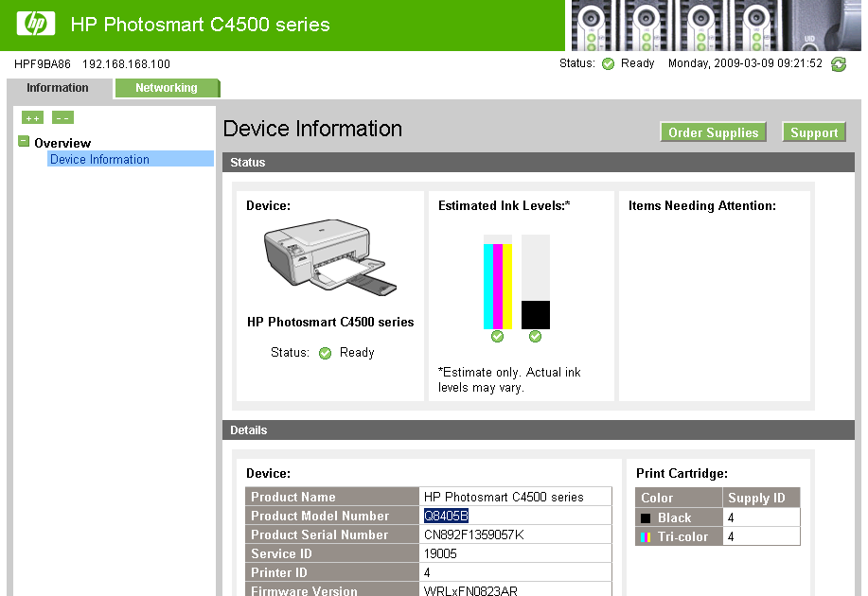Image resolution: width=868 pixels, height=596 pixels.
Task: Click the Product Name value cell
Action: (515, 497)
